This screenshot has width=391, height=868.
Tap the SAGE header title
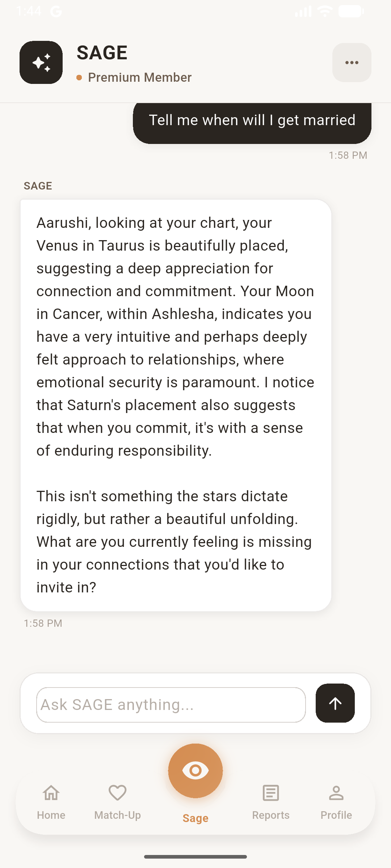(x=102, y=53)
